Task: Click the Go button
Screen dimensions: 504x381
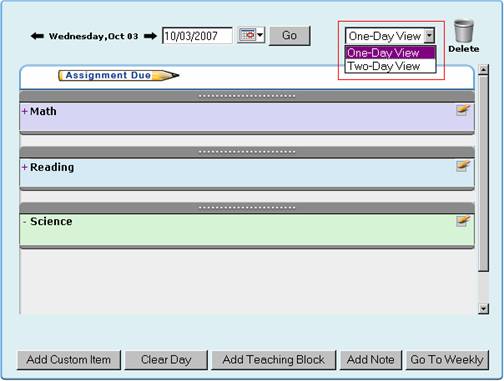Action: 290,35
